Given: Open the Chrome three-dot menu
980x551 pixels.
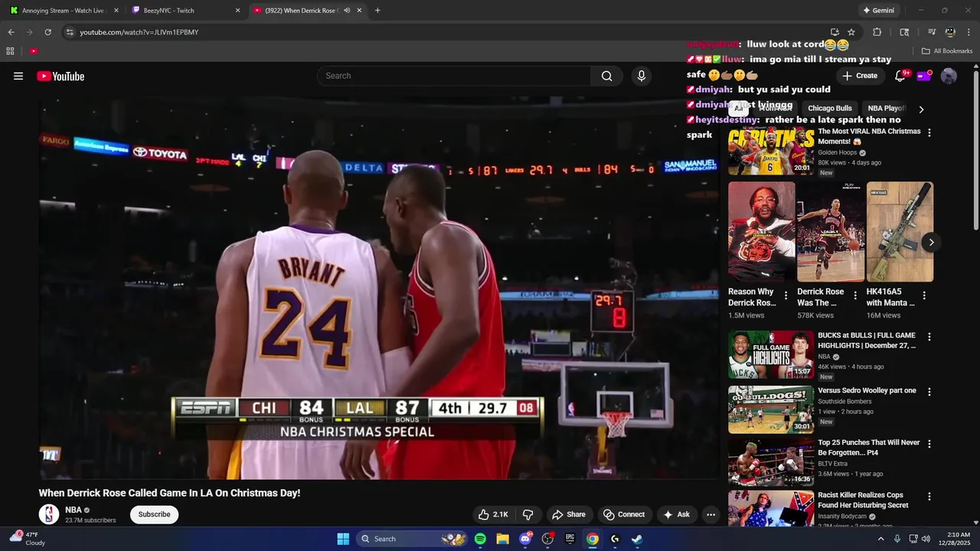Looking at the screenshot, I should 969,32.
